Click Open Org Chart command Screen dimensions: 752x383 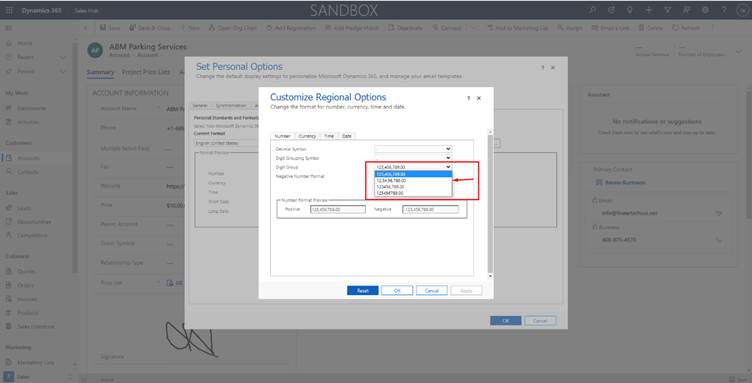tap(233, 28)
